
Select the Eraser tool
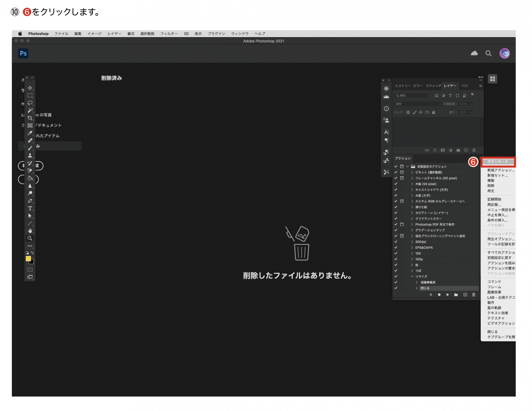click(30, 171)
